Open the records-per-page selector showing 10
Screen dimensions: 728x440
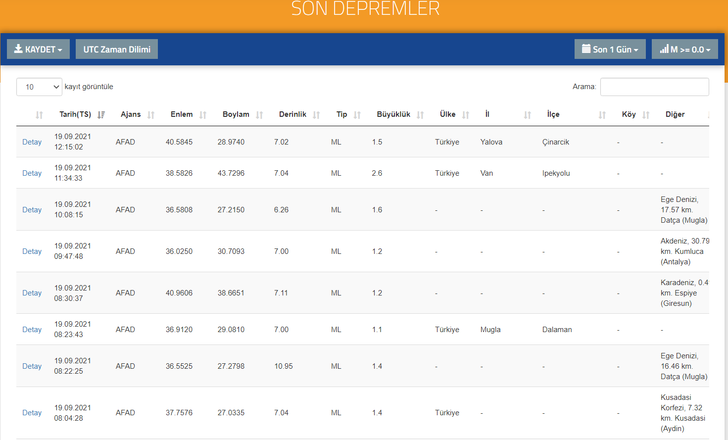[x=38, y=87]
